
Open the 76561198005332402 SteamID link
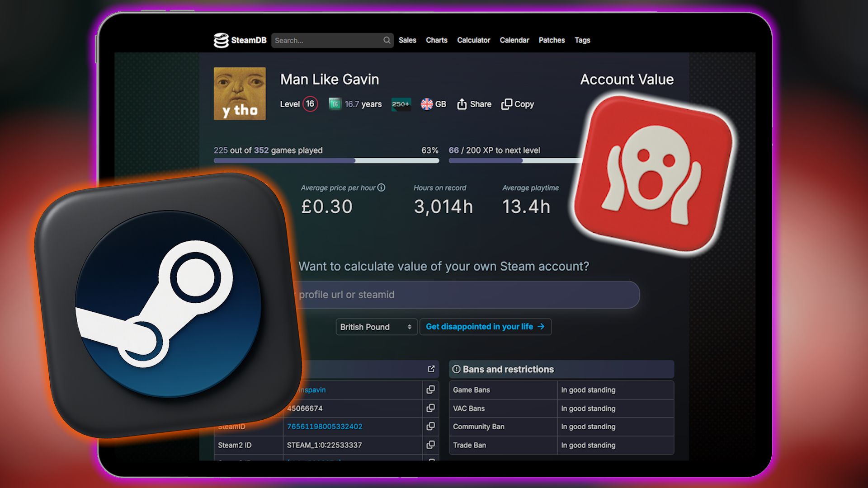(324, 427)
